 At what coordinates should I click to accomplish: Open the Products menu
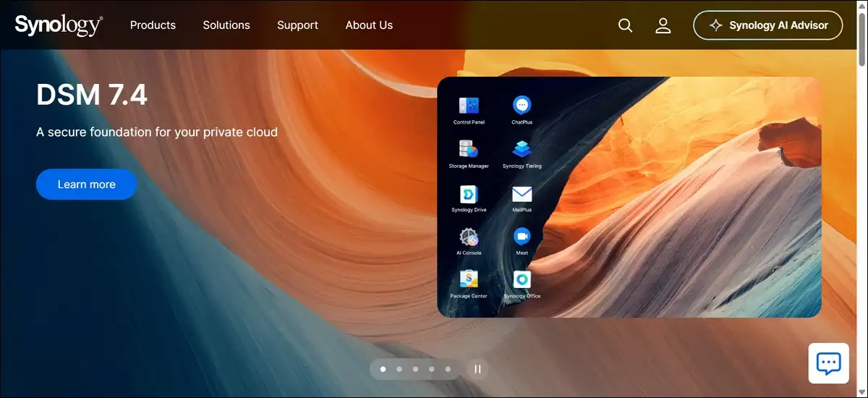153,25
